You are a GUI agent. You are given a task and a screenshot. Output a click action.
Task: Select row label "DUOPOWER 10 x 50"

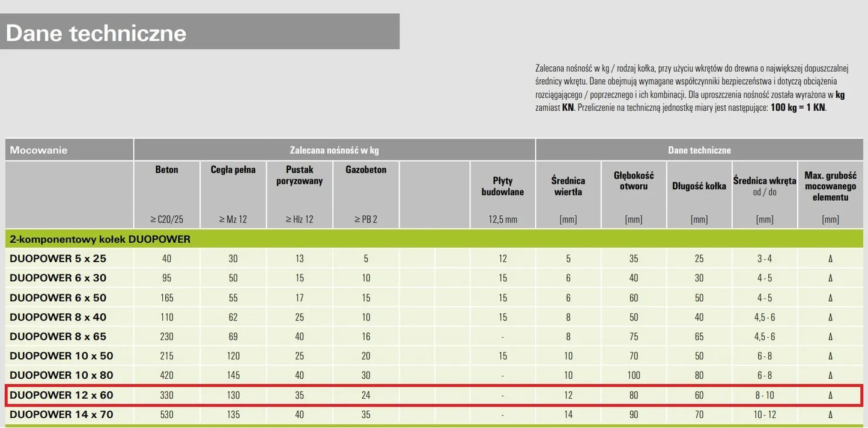[x=61, y=356]
